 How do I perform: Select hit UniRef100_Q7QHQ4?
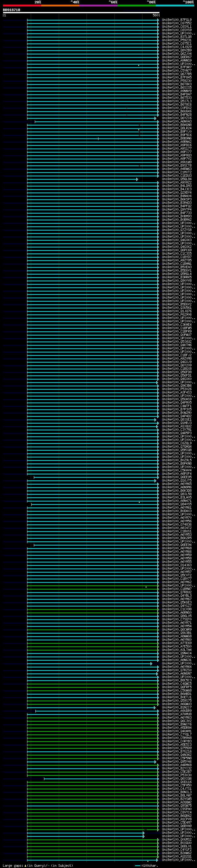pos(176,447)
